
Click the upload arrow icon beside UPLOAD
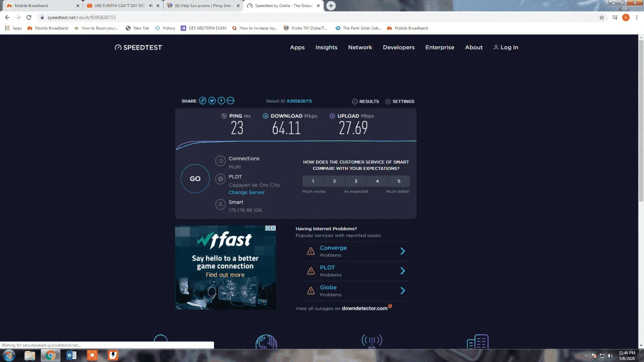point(333,116)
